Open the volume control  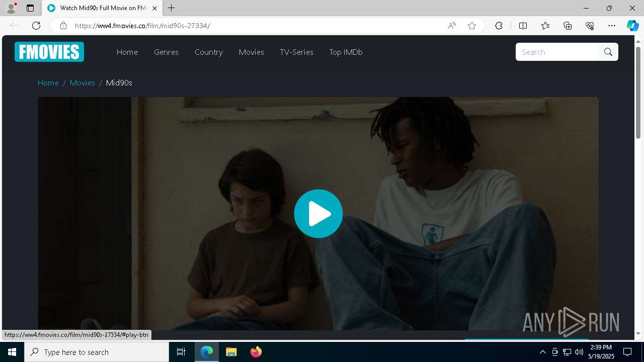click(x=579, y=352)
